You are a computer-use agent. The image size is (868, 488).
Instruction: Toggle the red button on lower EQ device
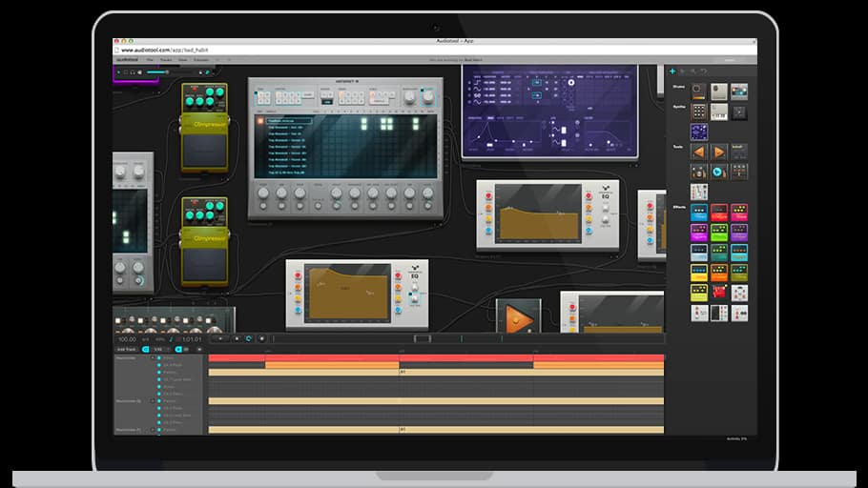click(297, 275)
